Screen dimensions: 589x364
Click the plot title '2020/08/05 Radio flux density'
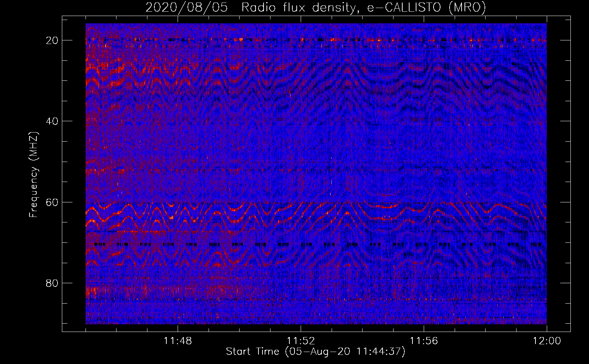tap(316, 7)
